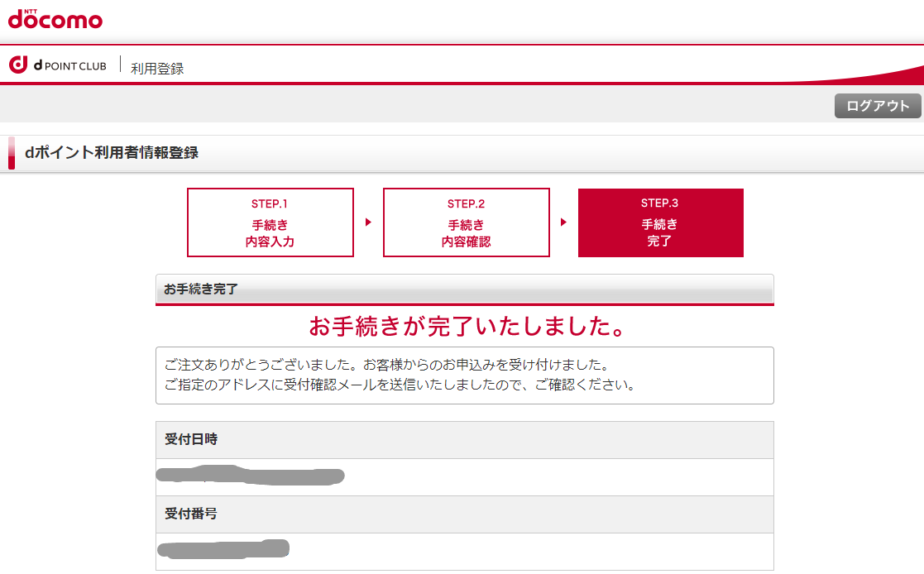This screenshot has width=924, height=574.
Task: Click the 利用登録 header label
Action: coord(157,69)
